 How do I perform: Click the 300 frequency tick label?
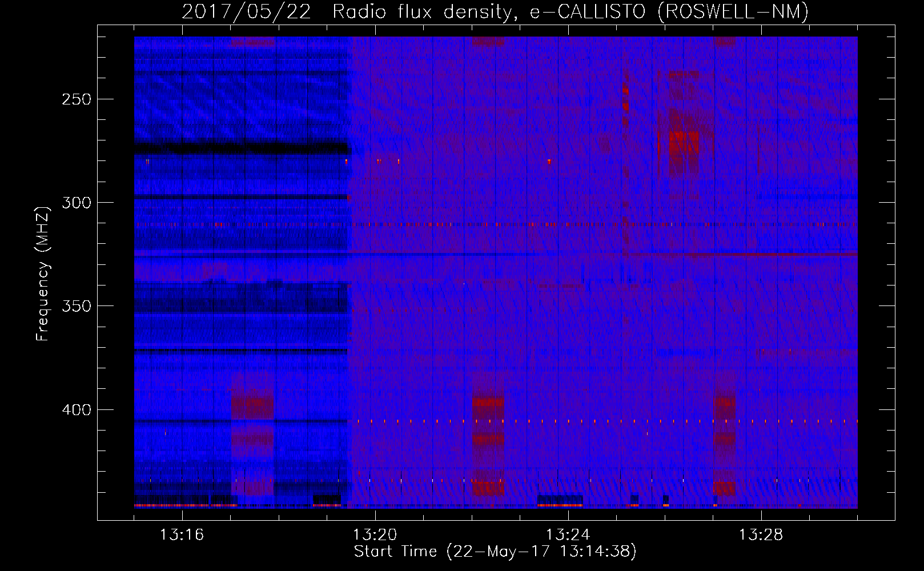[77, 203]
